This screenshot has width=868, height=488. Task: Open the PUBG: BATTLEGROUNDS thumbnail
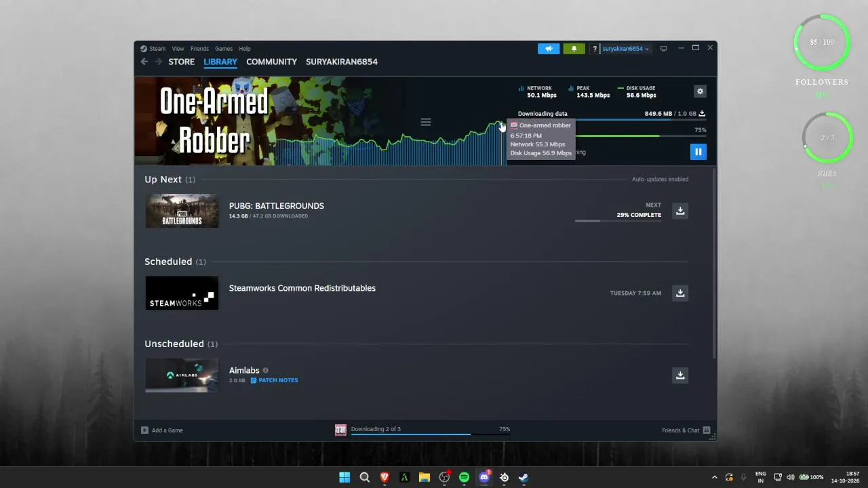point(182,211)
